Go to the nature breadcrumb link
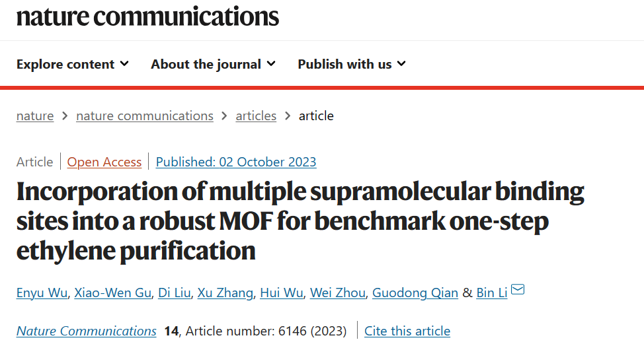This screenshot has height=348, width=644. [x=35, y=116]
